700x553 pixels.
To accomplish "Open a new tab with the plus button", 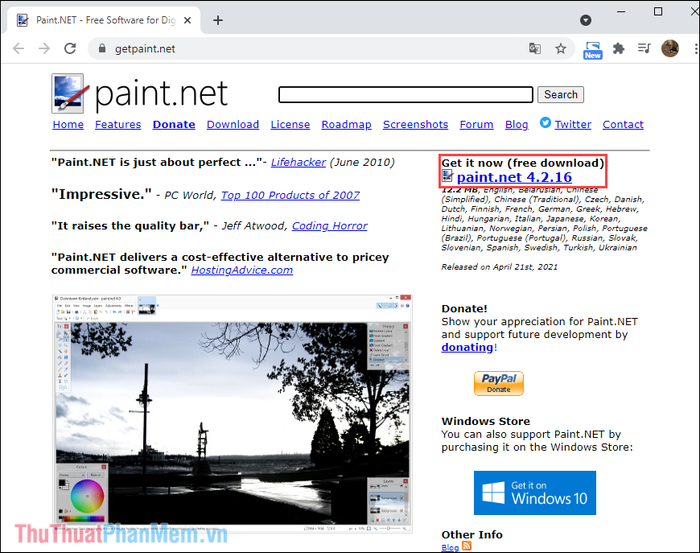I will click(x=218, y=20).
